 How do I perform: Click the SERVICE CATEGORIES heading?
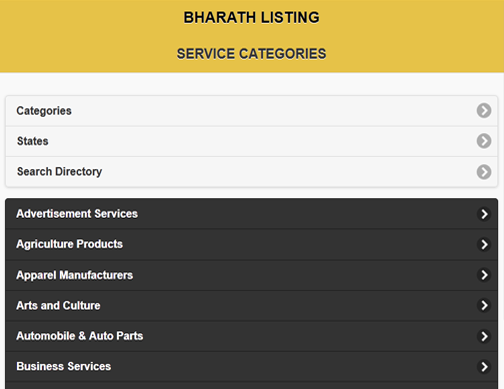[x=252, y=54]
